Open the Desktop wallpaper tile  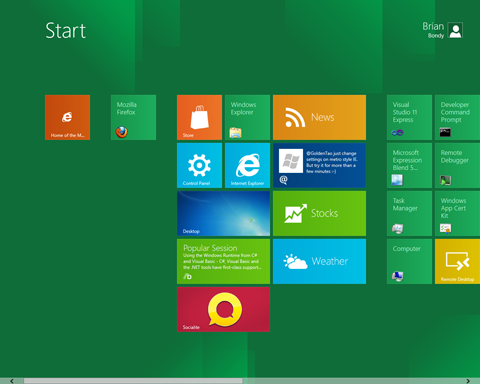click(223, 213)
